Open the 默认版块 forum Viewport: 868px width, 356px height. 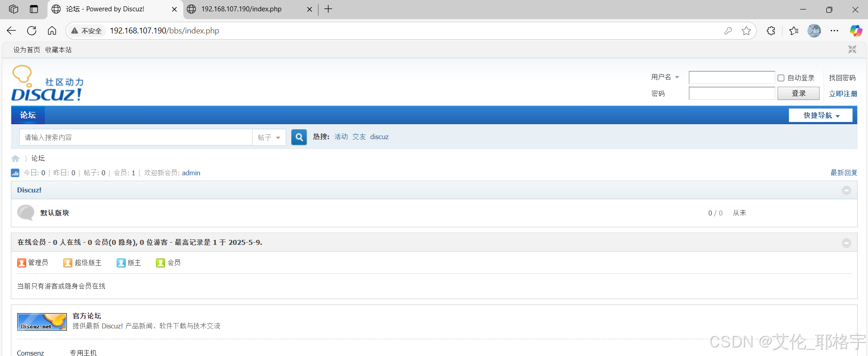click(x=55, y=213)
